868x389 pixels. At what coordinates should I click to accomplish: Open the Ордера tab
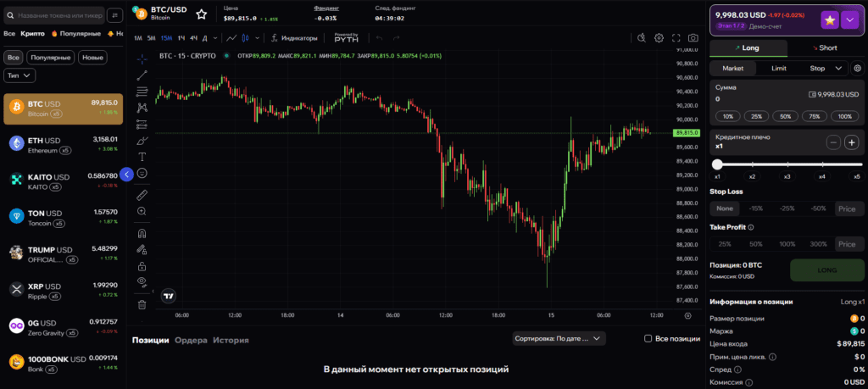[191, 341]
